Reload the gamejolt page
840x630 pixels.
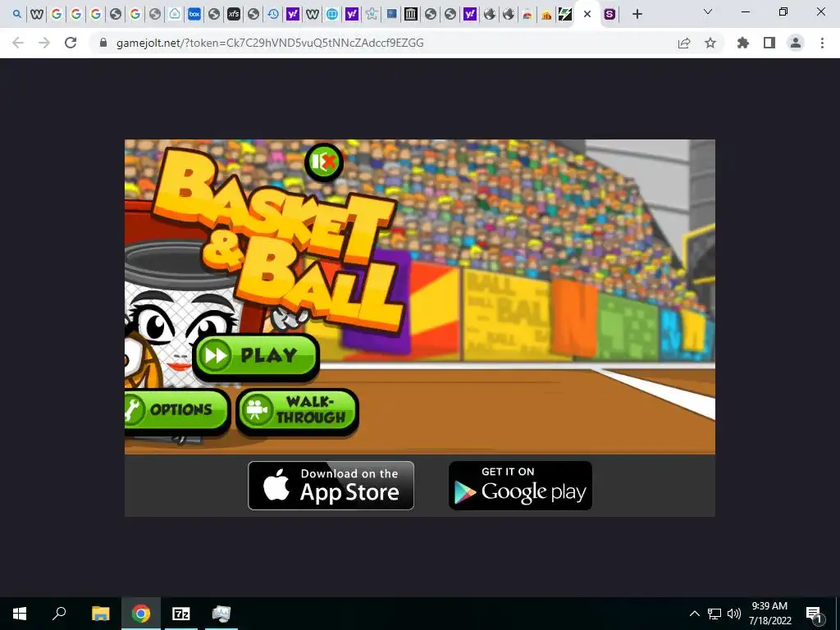[x=71, y=43]
